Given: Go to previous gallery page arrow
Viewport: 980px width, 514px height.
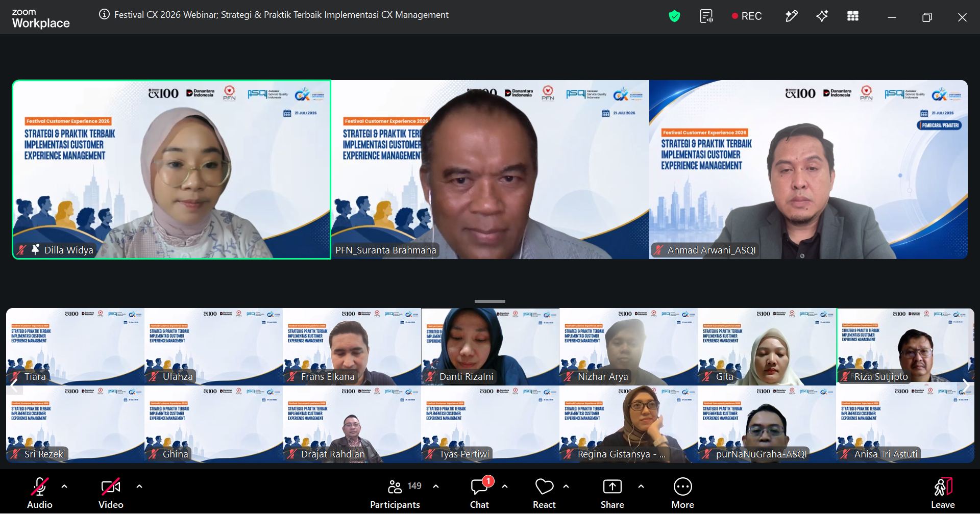Looking at the screenshot, I should pos(14,385).
